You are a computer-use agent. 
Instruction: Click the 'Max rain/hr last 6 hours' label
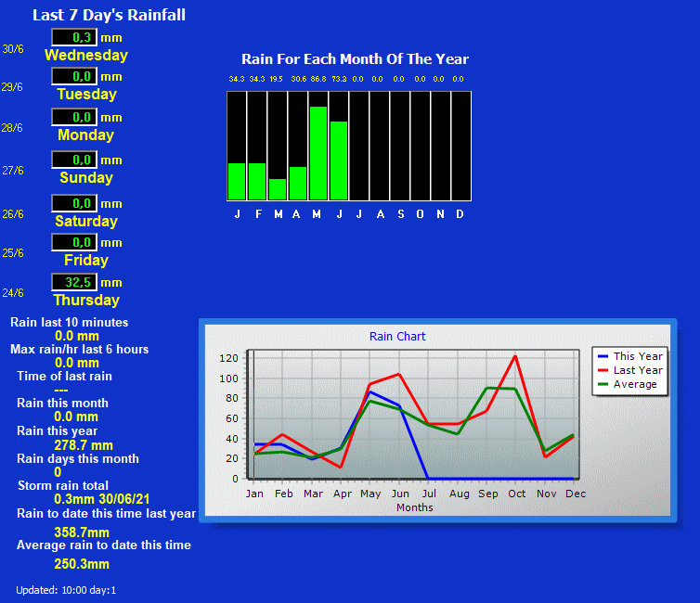pyautogui.click(x=80, y=349)
